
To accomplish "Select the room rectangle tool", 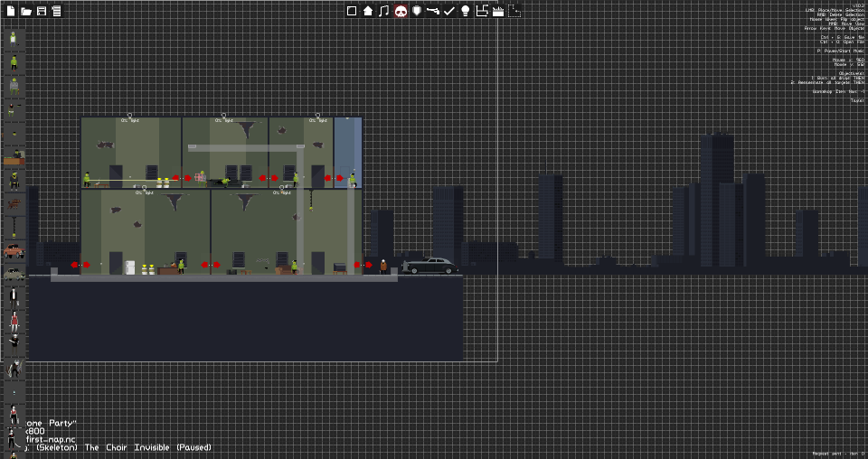I will [352, 11].
